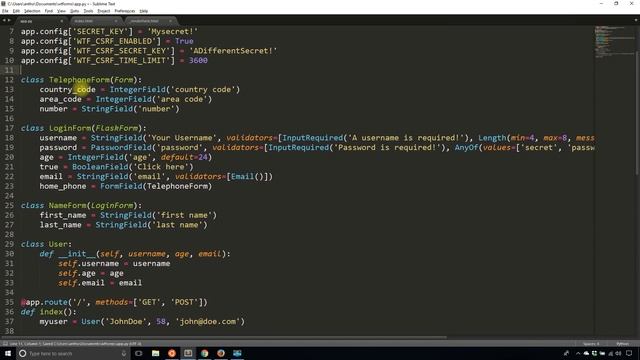Click the Sublime Text title bar icon

4,4
